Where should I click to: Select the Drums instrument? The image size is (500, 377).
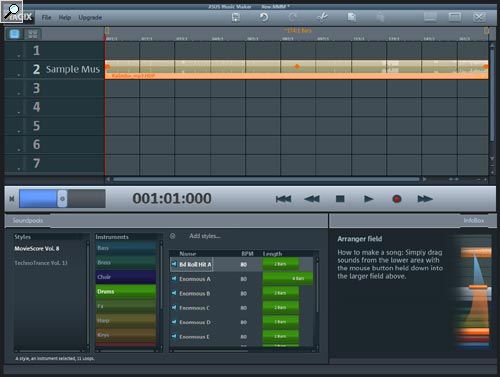tap(126, 292)
